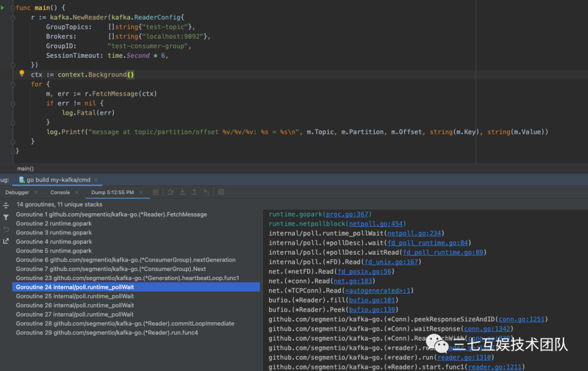Open the conn.go:1251 link
This screenshot has height=371, width=588.
[x=522, y=319]
